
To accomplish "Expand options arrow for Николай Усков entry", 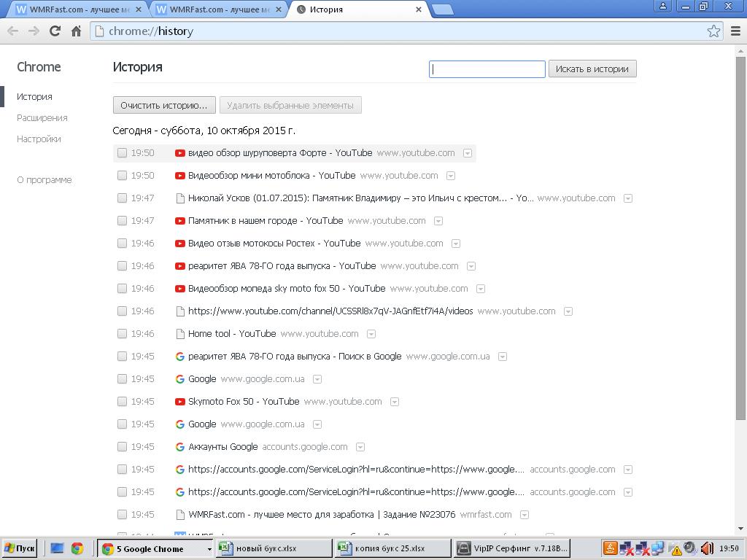I will click(x=628, y=198).
